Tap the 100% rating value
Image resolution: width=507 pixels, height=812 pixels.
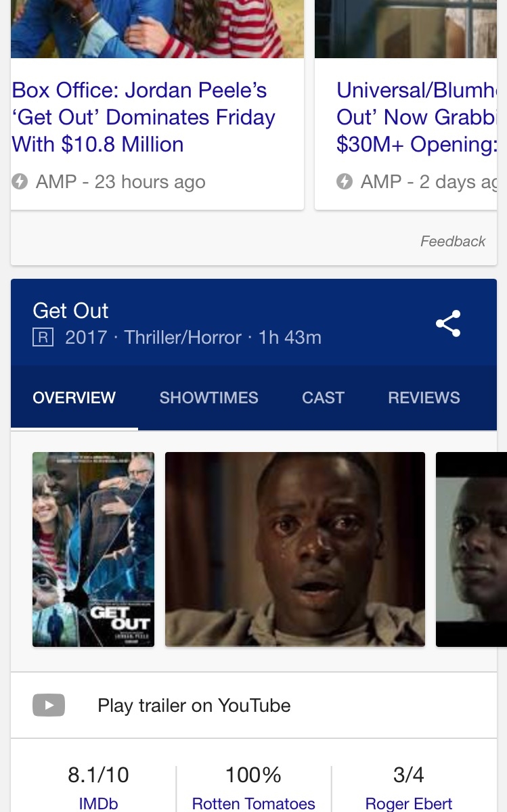click(254, 774)
